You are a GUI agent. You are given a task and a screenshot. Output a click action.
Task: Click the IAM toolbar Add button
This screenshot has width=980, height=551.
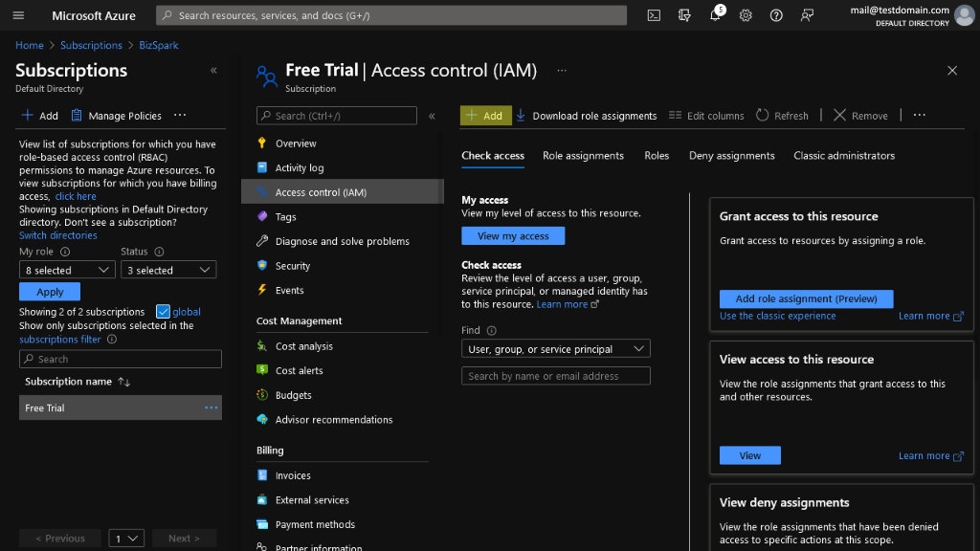coord(485,116)
